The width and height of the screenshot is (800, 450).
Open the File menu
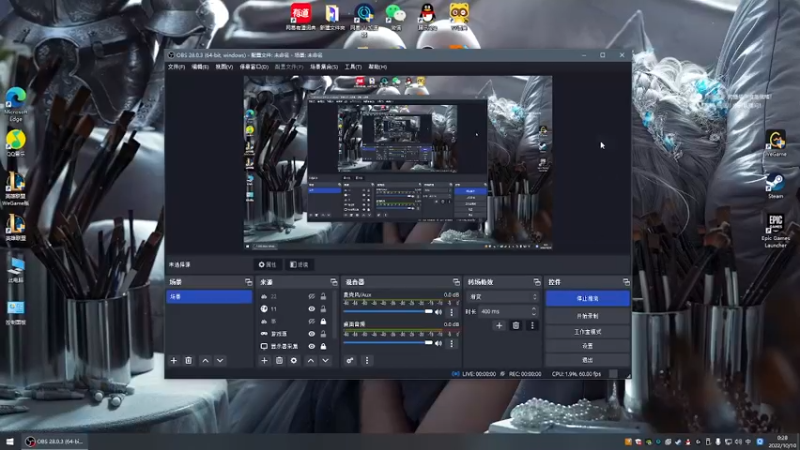pos(177,67)
